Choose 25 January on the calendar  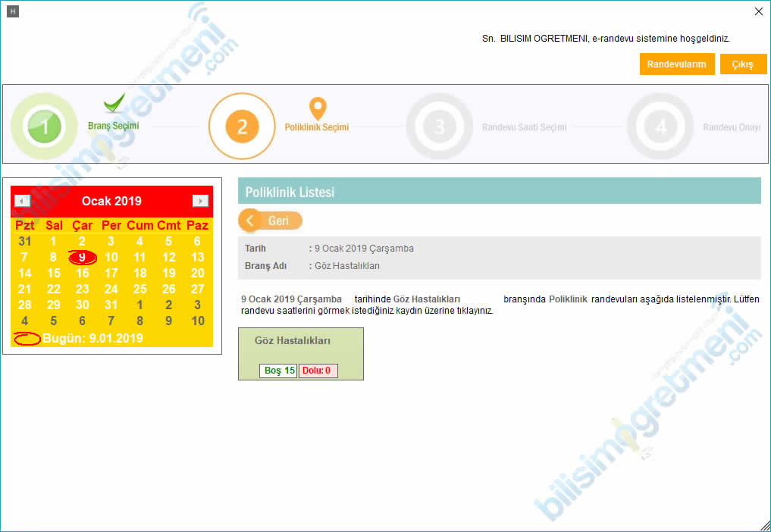coord(139,289)
